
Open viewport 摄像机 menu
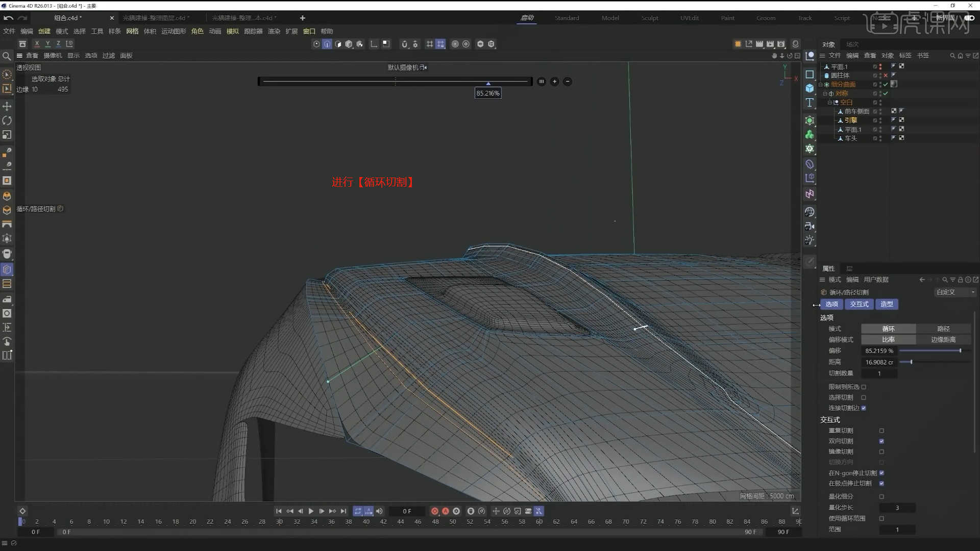point(53,56)
